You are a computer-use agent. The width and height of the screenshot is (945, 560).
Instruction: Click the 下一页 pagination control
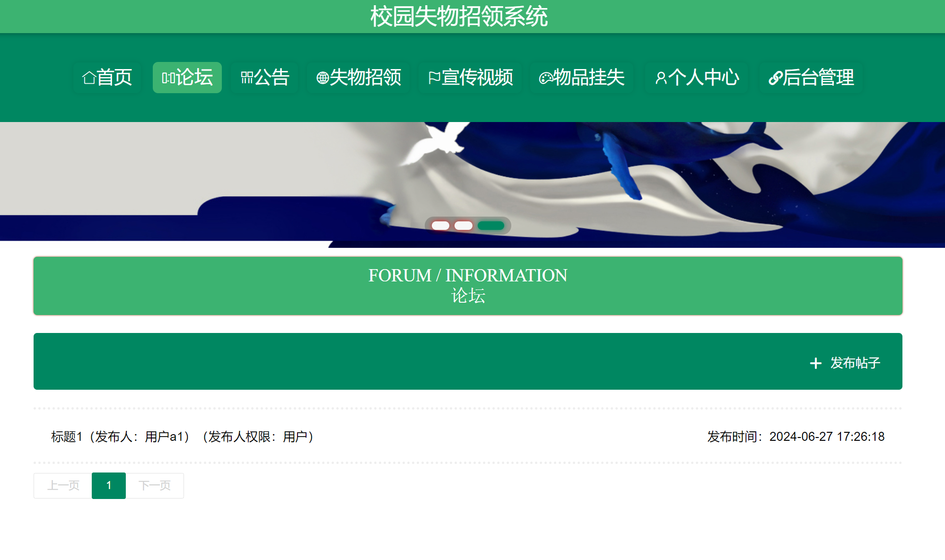pyautogui.click(x=155, y=485)
